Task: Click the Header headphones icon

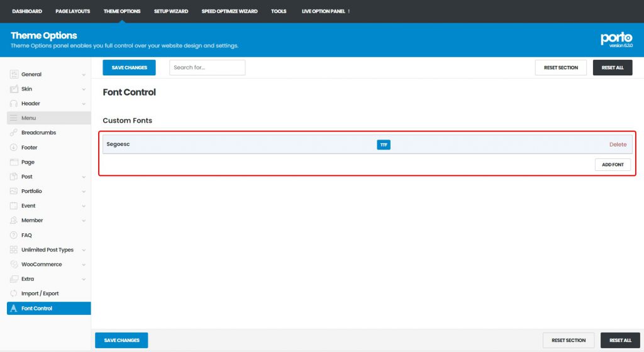Action: tap(14, 104)
